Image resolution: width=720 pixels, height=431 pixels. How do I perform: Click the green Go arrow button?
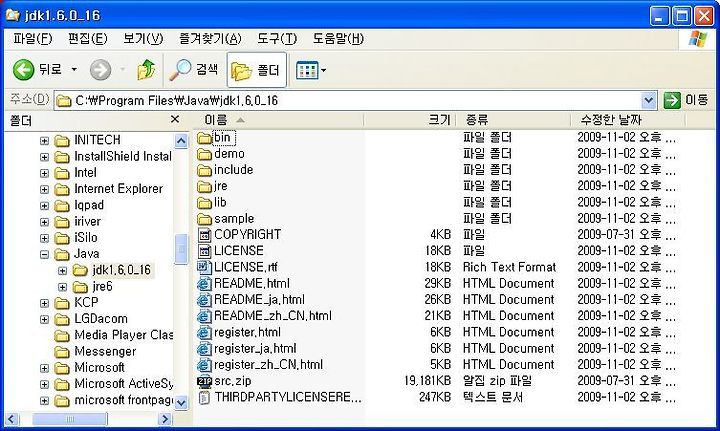(672, 100)
